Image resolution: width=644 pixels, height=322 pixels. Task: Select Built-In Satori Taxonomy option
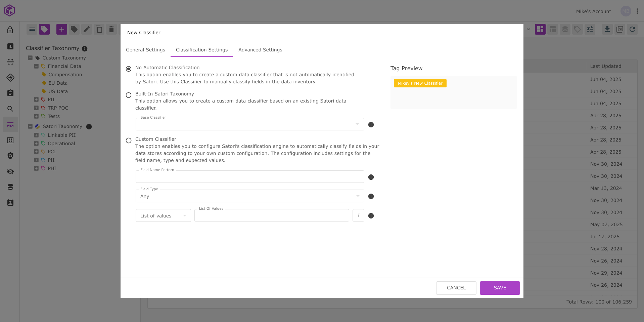coord(129,95)
